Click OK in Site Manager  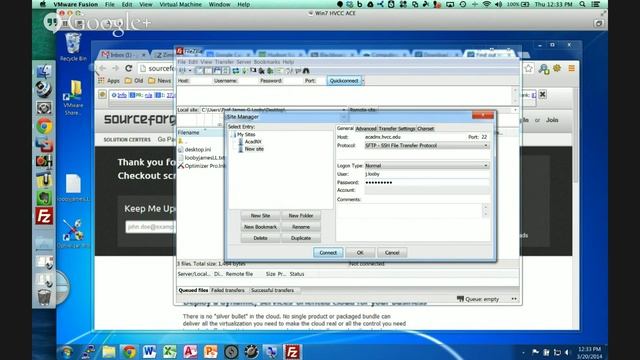[360, 253]
